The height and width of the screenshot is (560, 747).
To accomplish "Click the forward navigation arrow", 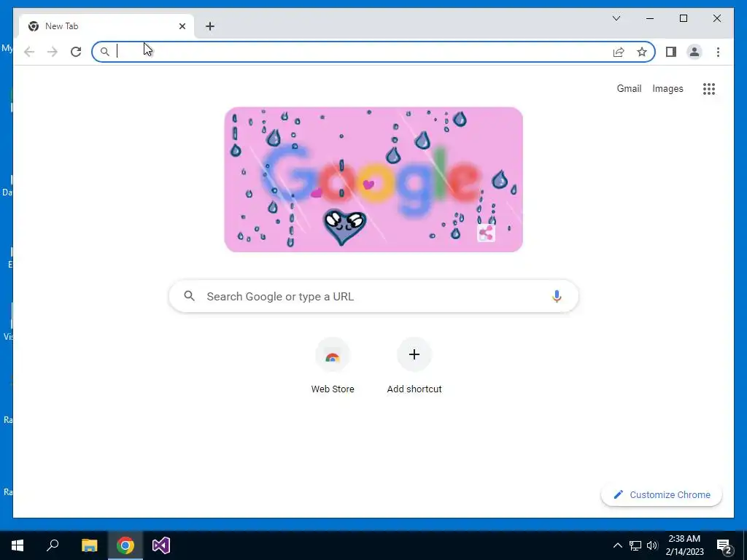I will pyautogui.click(x=53, y=52).
